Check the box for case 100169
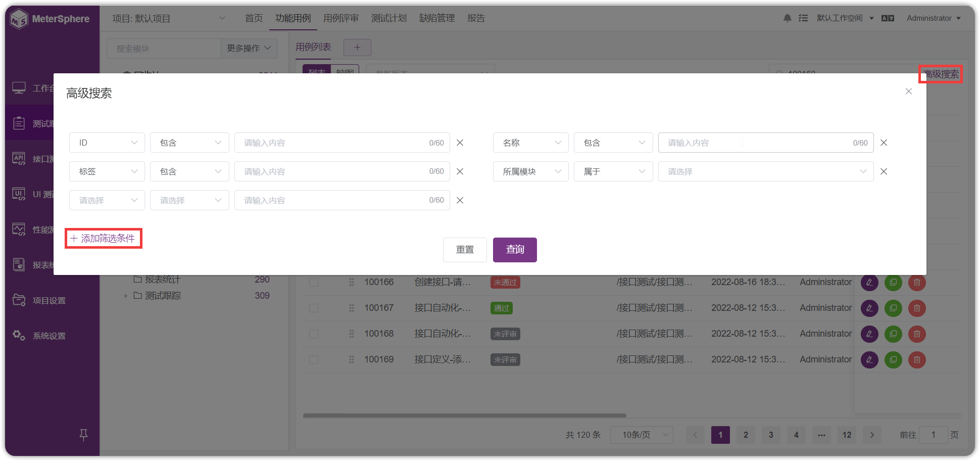Image resolution: width=980 pixels, height=461 pixels. tap(314, 359)
